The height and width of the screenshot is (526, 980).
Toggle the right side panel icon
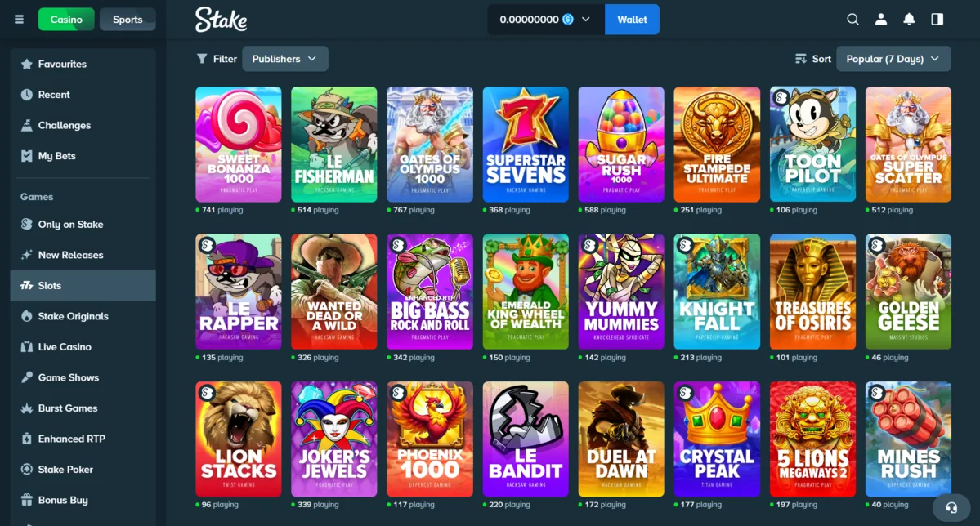[x=937, y=20]
